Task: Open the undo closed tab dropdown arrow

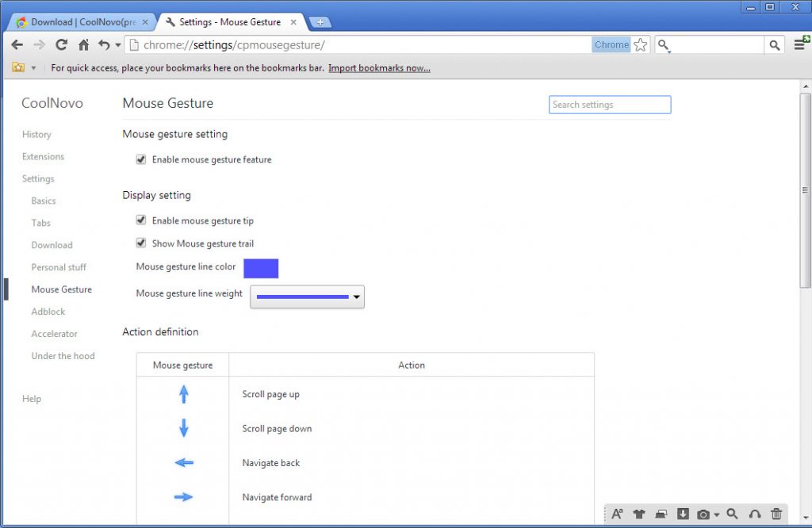Action: pos(118,45)
